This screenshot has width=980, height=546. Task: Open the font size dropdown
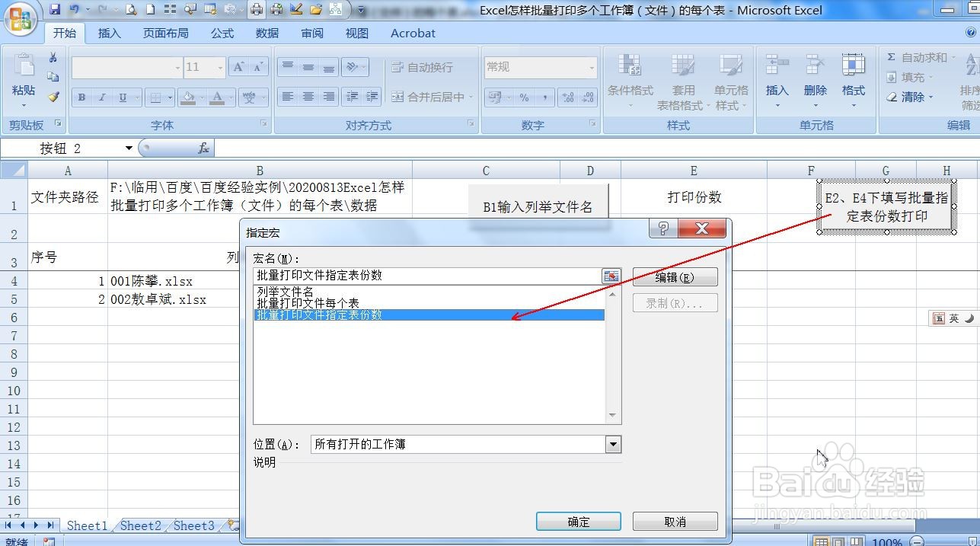[220, 67]
